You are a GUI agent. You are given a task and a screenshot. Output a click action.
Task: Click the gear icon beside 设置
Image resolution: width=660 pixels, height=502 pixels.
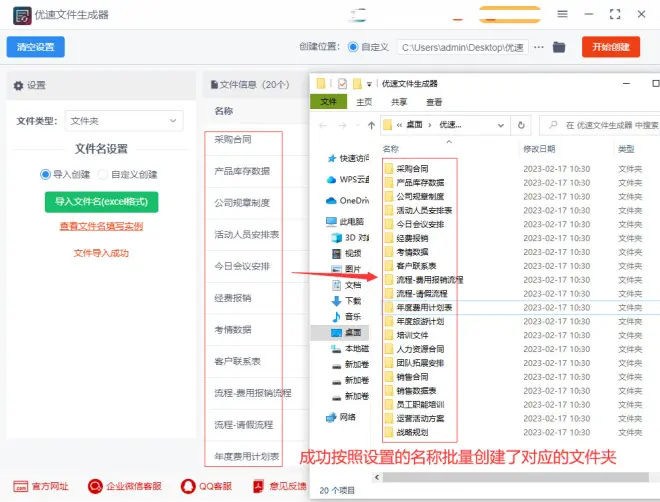point(18,85)
